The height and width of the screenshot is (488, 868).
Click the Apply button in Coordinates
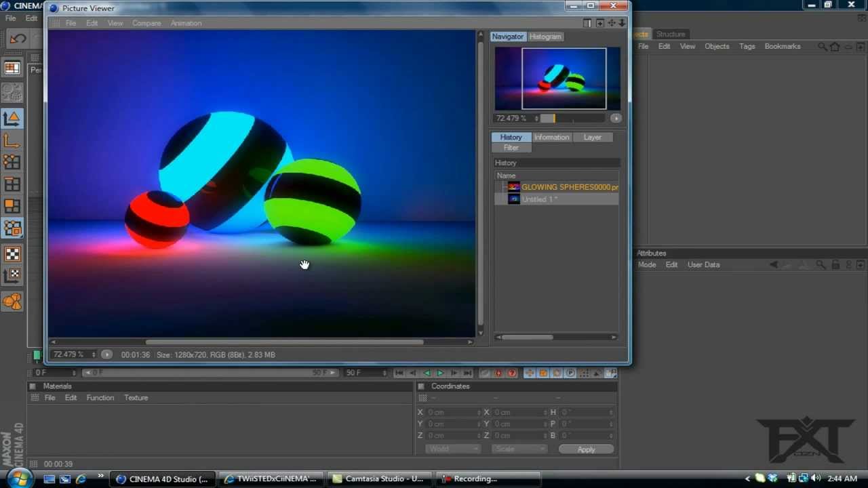coord(586,449)
